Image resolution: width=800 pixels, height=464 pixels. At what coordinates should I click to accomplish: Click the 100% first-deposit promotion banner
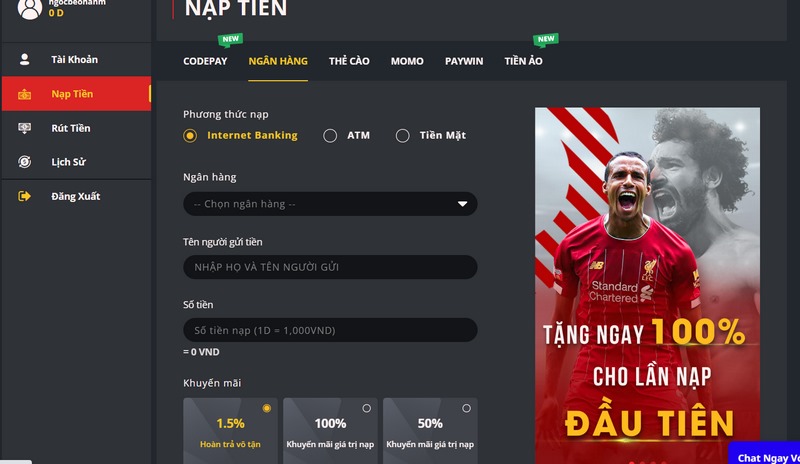pos(647,286)
